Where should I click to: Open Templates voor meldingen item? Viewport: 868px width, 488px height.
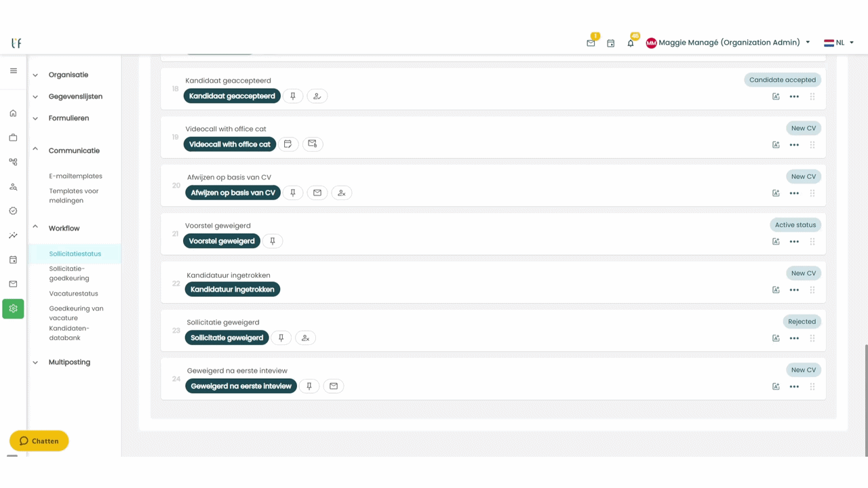tap(74, 196)
